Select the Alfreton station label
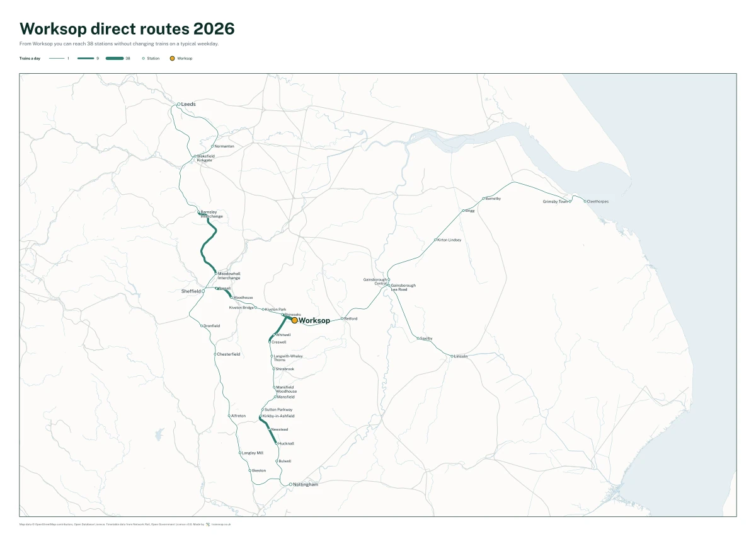The height and width of the screenshot is (541, 756). pyautogui.click(x=238, y=416)
